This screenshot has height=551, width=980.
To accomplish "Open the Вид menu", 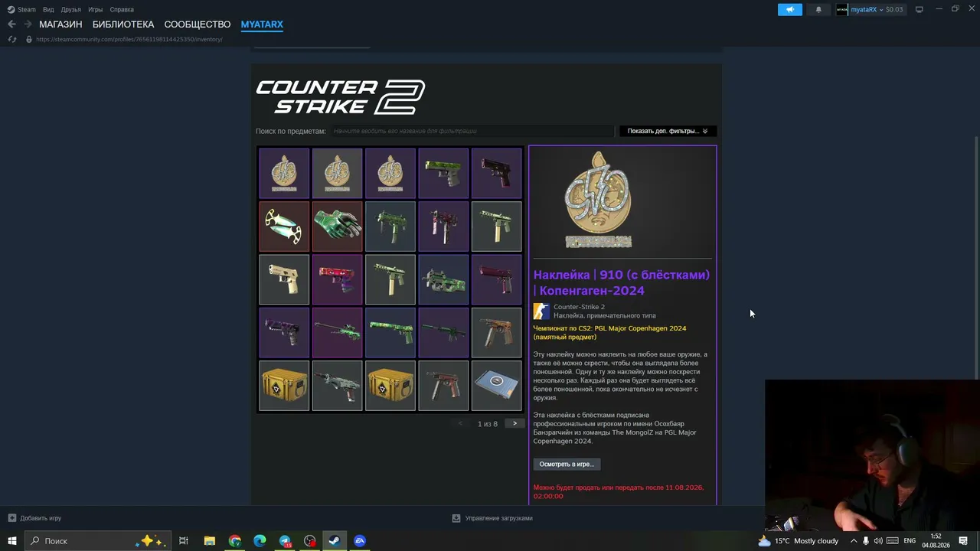I will [48, 9].
